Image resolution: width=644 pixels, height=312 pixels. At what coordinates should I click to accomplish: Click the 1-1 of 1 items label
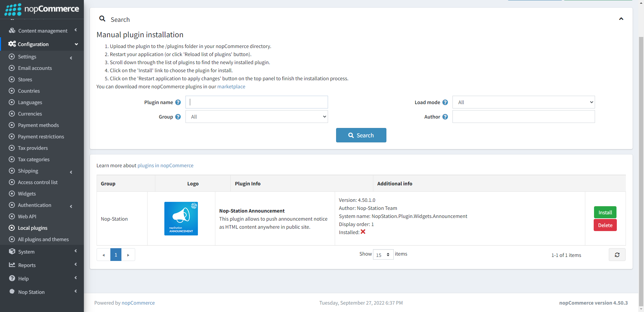pos(566,255)
